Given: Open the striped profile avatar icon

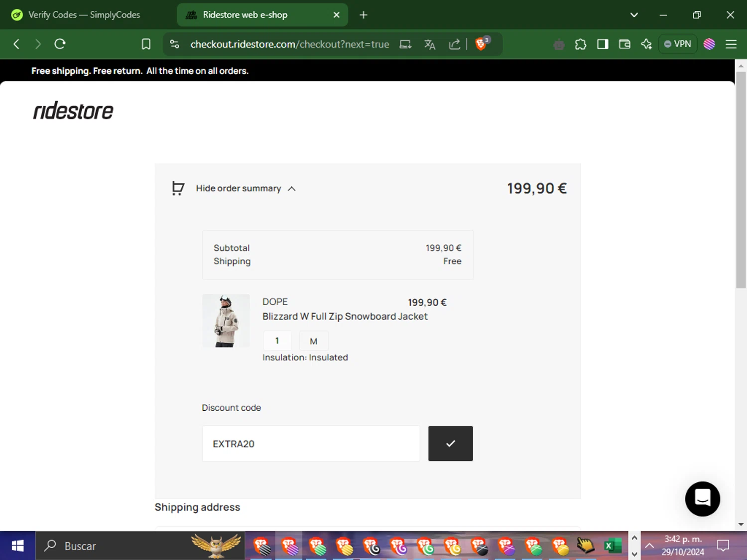Looking at the screenshot, I should point(709,44).
